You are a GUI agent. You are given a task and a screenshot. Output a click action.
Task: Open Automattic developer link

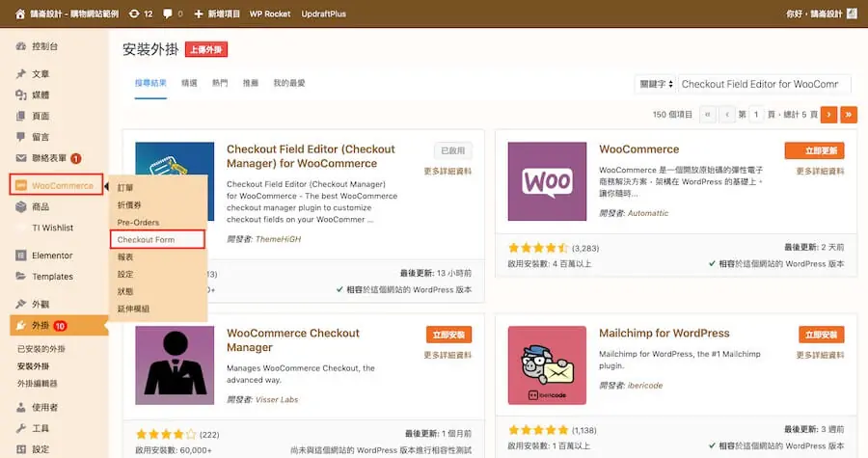pyautogui.click(x=648, y=213)
